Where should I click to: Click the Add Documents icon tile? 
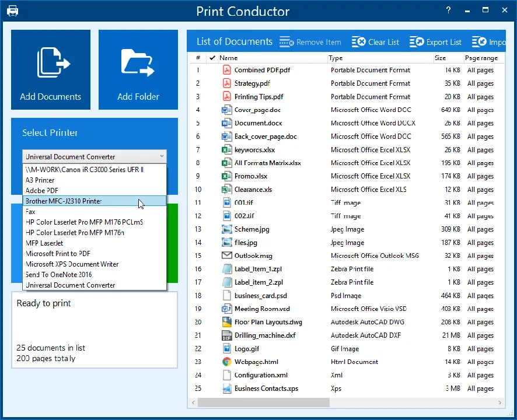pos(51,69)
